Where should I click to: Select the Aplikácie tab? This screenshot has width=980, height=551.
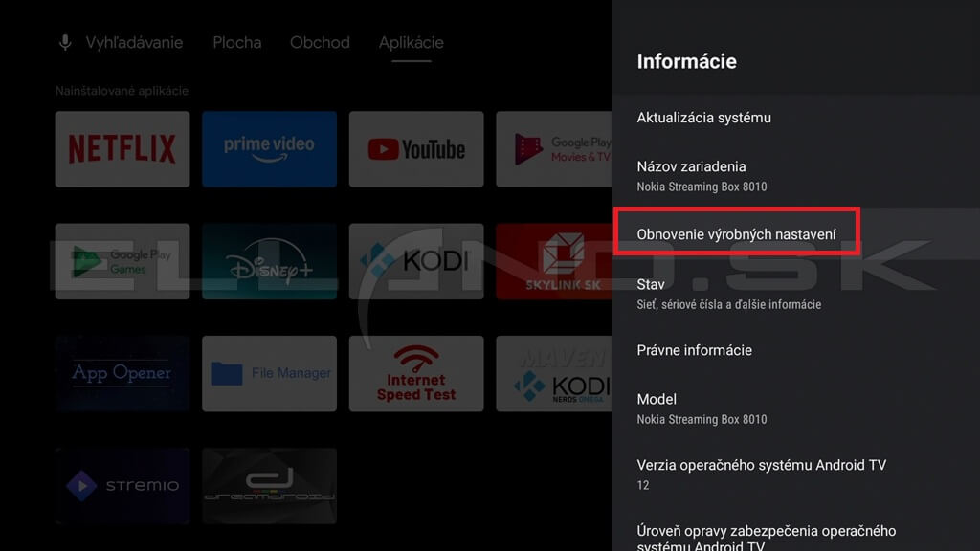pyautogui.click(x=411, y=43)
